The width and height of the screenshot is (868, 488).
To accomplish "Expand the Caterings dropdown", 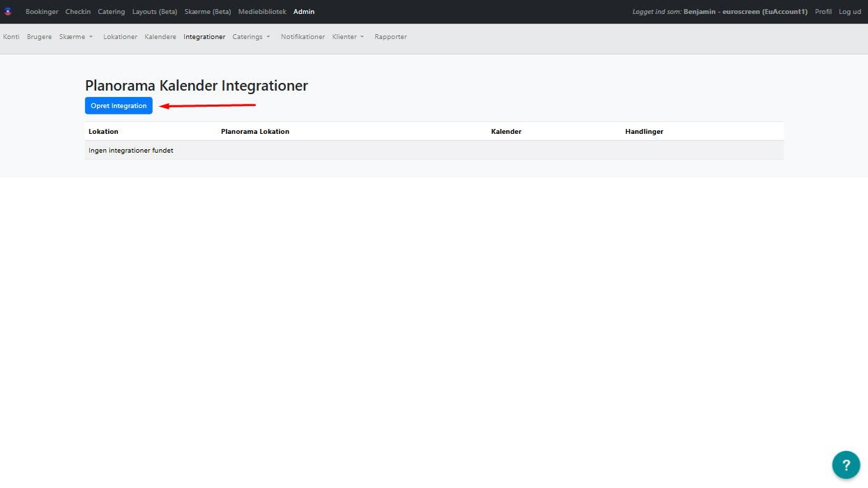I will [252, 37].
